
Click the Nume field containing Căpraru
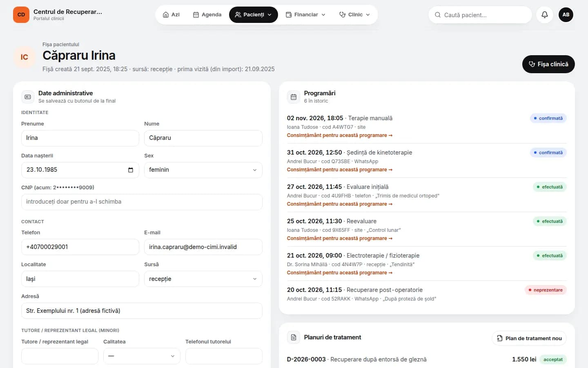point(203,138)
